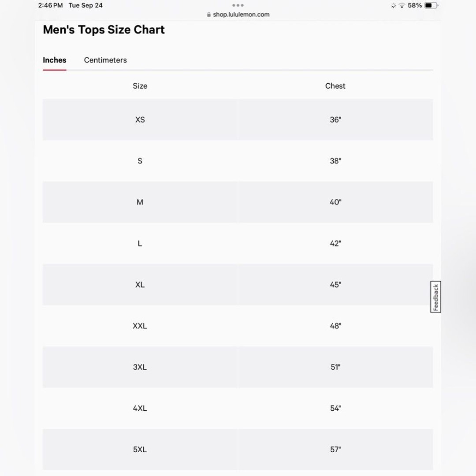Tap the Wi-Fi status icon

tap(402, 5)
